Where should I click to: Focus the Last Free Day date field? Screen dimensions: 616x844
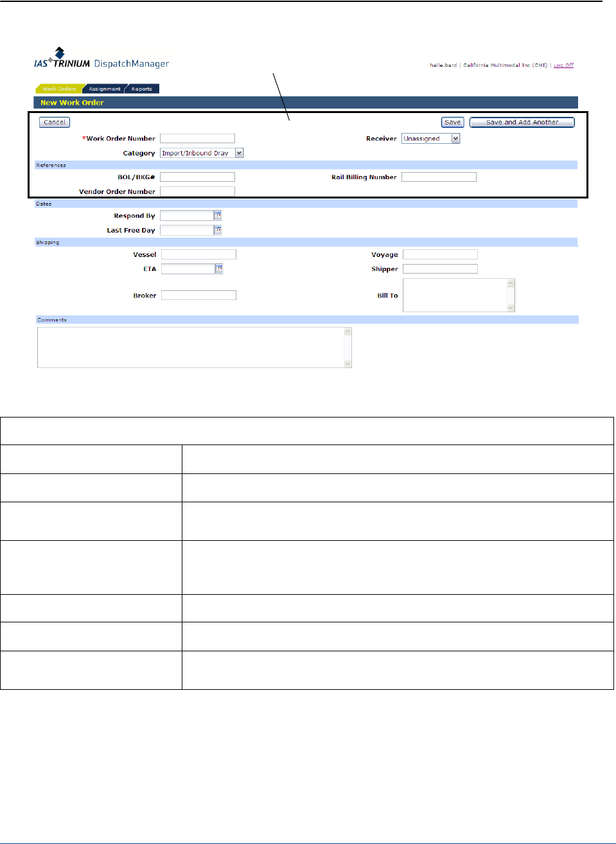coord(187,230)
